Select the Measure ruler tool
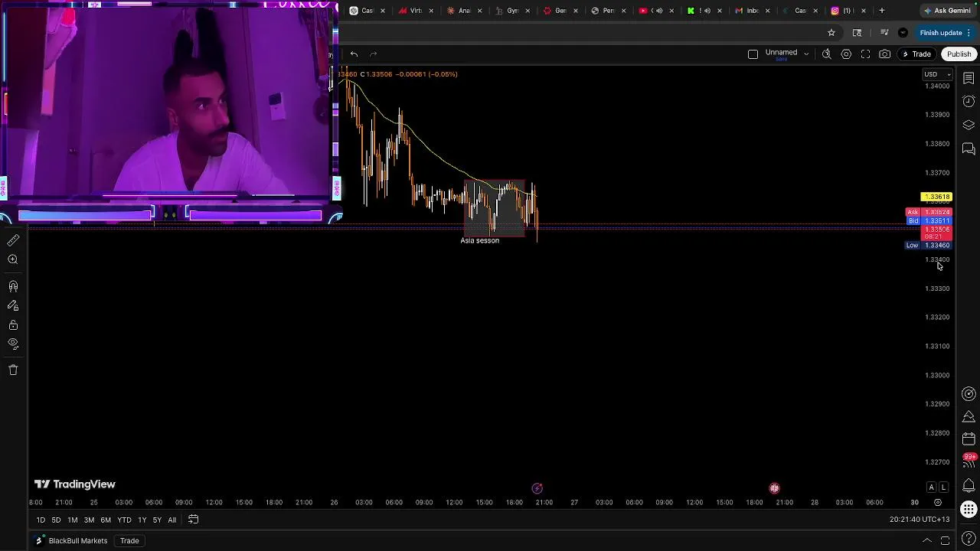Viewport: 980px width, 551px height. click(13, 240)
